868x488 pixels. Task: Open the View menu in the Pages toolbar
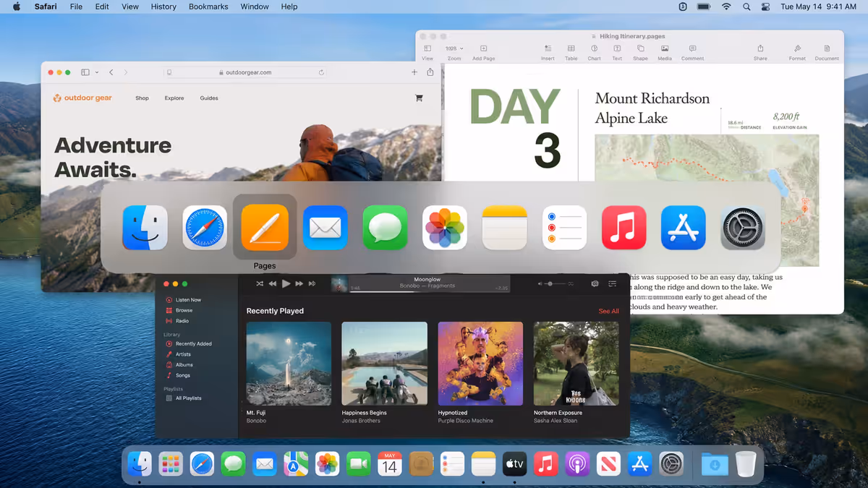[427, 52]
